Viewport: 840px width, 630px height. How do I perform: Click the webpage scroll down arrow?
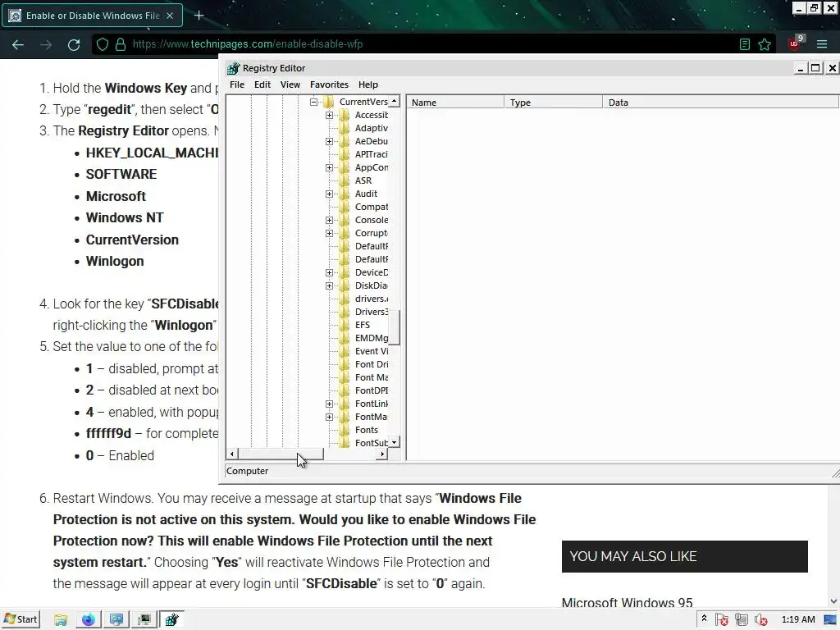coord(833,601)
